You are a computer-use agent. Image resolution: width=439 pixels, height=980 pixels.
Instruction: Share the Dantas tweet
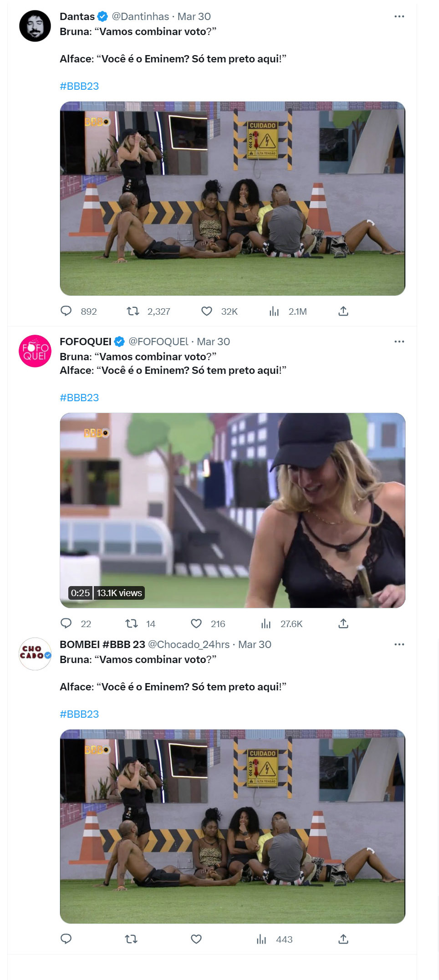point(343,311)
